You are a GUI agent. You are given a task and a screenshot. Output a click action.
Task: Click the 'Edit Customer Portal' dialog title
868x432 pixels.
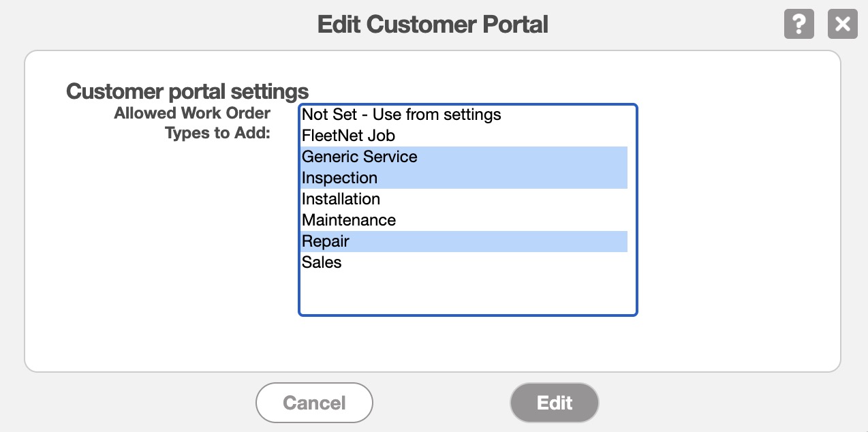(433, 25)
